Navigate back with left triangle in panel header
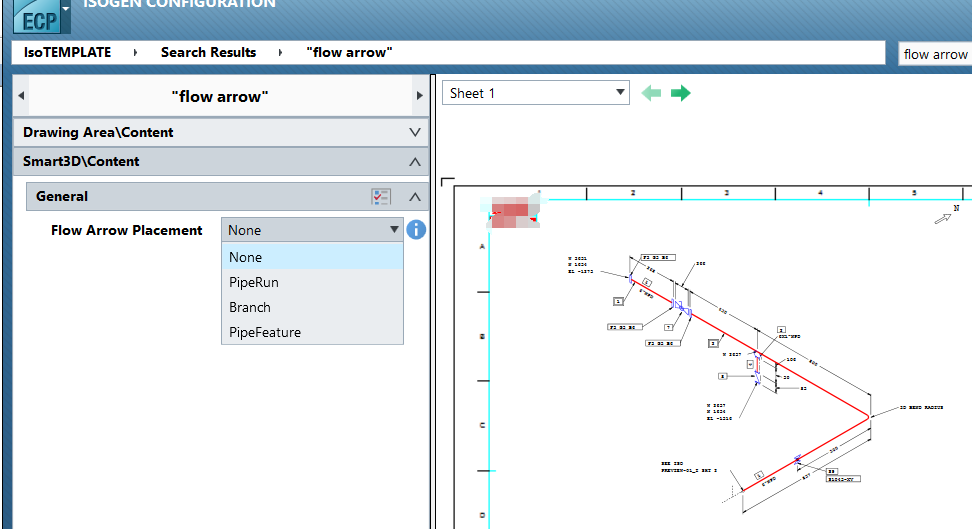972x529 pixels. 21,96
